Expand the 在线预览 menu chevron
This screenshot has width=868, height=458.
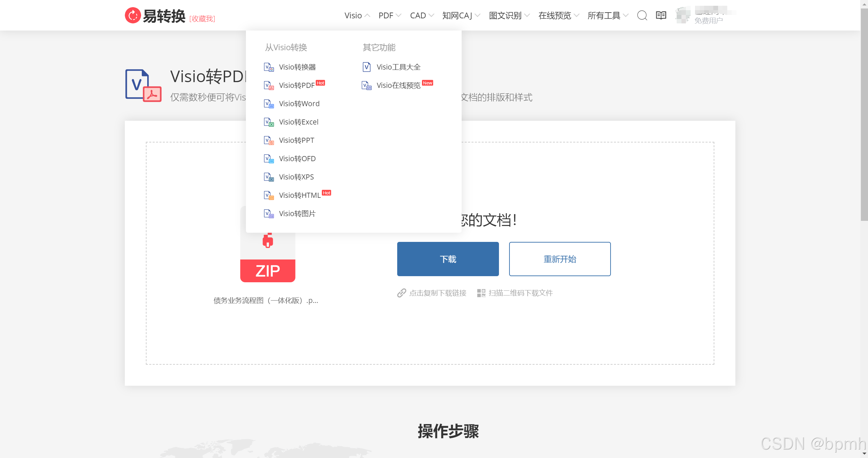tap(576, 16)
